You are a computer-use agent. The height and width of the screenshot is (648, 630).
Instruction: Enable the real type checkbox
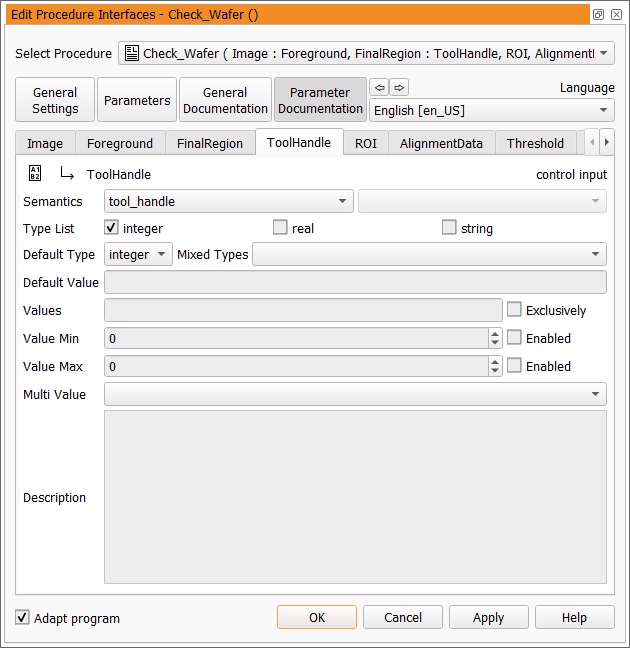pos(280,228)
